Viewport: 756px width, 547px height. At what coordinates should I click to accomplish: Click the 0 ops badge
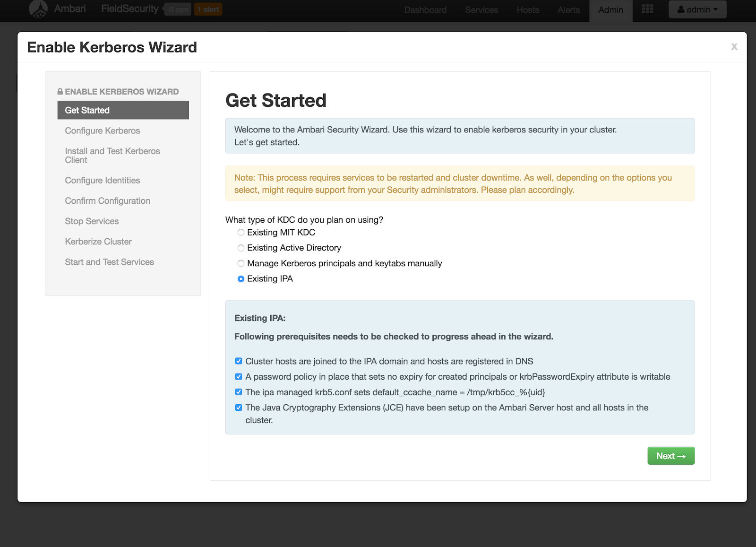tap(178, 9)
